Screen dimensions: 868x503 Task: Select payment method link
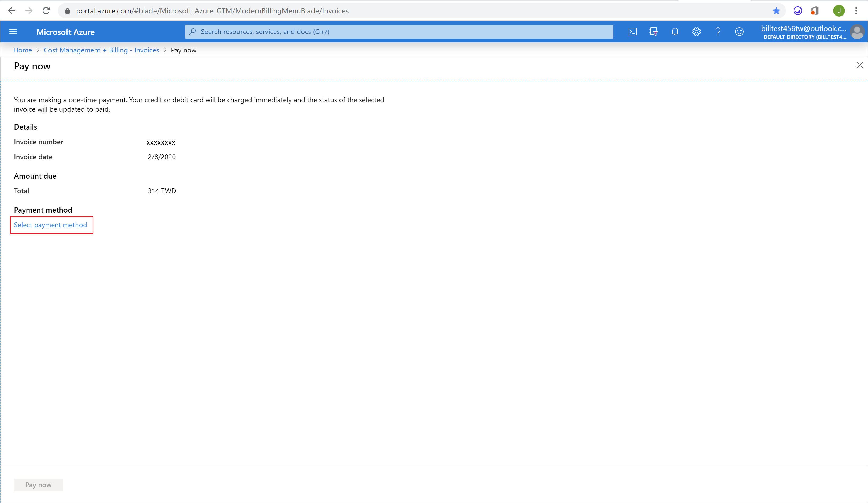pos(50,225)
